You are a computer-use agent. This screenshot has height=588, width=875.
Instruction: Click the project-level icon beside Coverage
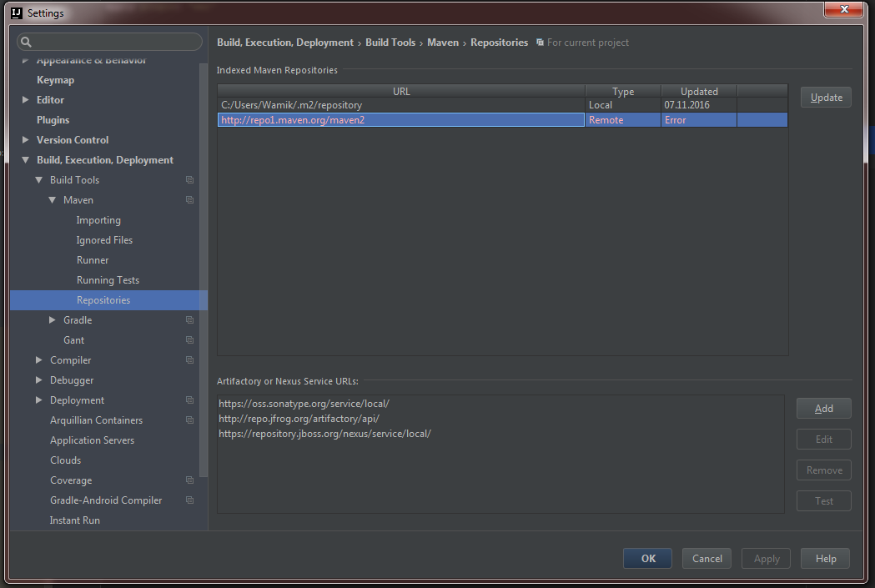pyautogui.click(x=189, y=480)
